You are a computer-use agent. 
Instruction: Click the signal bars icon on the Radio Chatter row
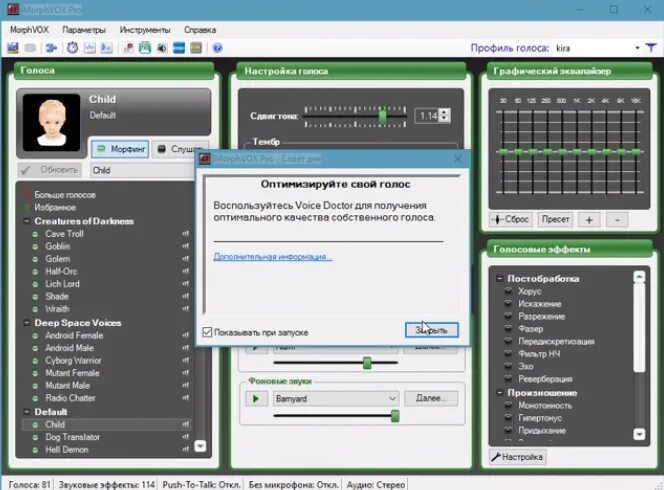click(185, 398)
